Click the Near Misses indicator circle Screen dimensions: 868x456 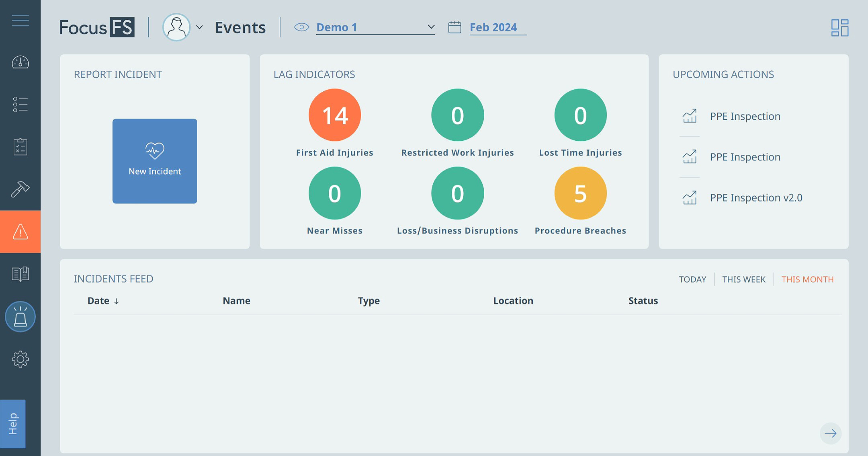point(335,193)
